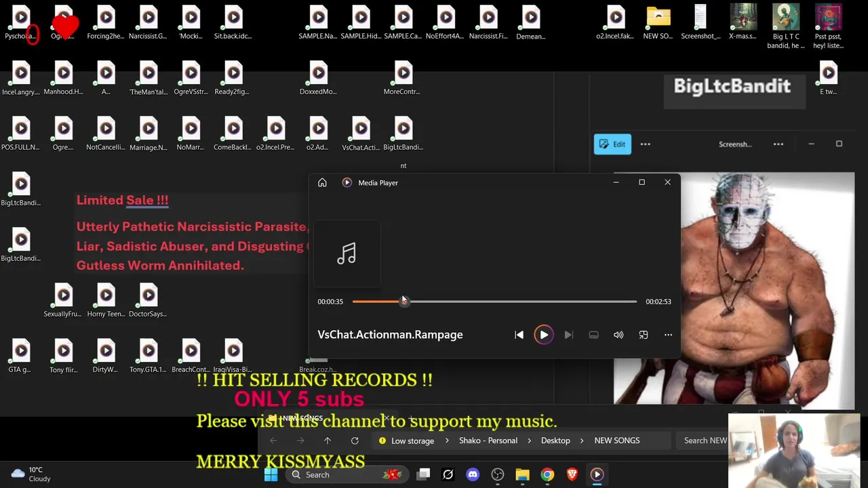Expand chevron after Low storage breadcrumb
The width and height of the screenshot is (868, 488).
(446, 441)
